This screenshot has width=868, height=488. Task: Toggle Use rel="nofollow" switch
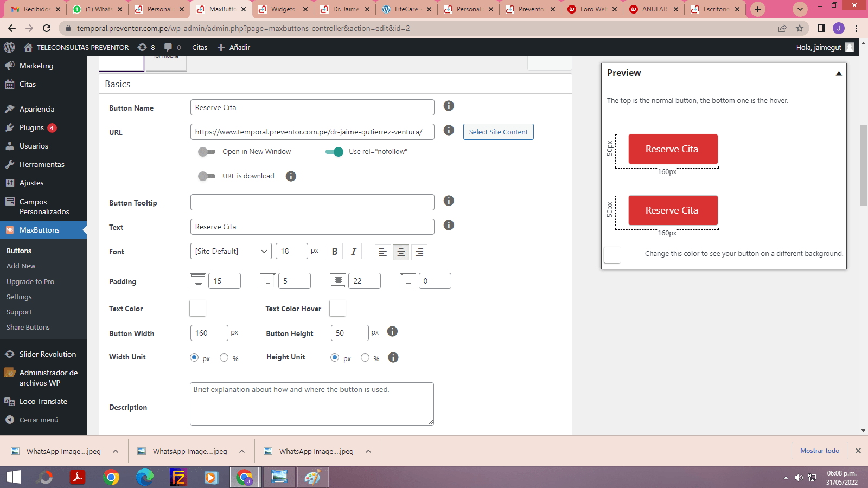pyautogui.click(x=334, y=152)
